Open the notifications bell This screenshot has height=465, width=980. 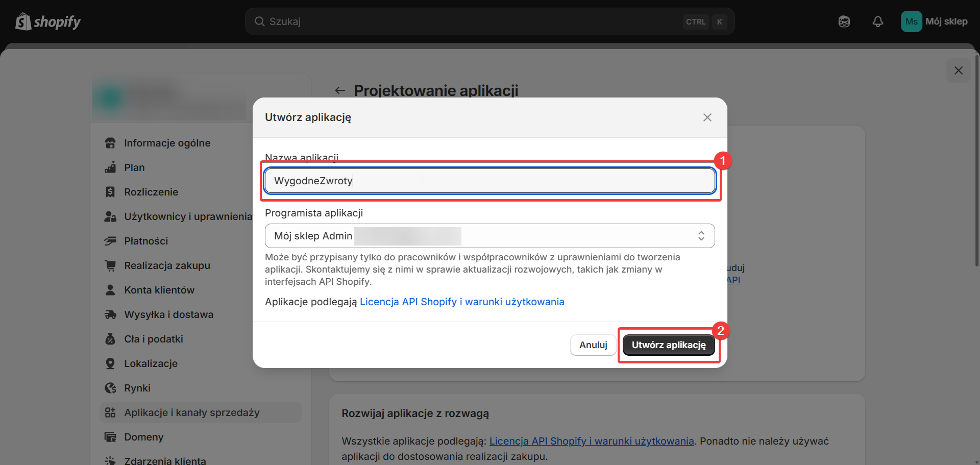tap(877, 21)
